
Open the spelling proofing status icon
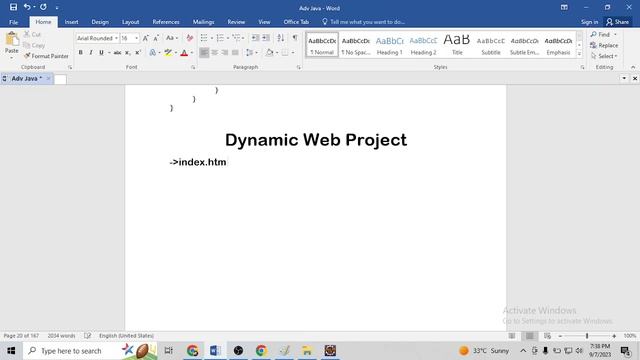(87, 336)
